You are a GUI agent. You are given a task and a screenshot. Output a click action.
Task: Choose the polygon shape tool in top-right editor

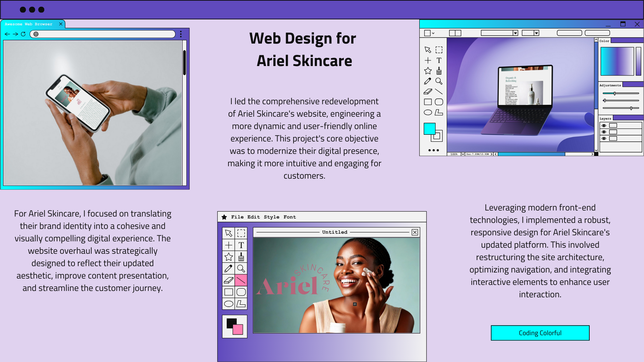point(439,113)
